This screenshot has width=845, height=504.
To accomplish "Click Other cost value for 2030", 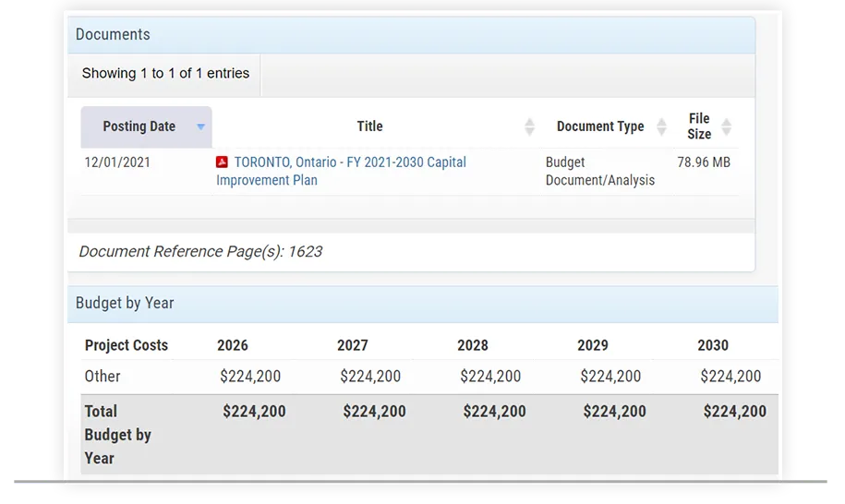I will 730,377.
